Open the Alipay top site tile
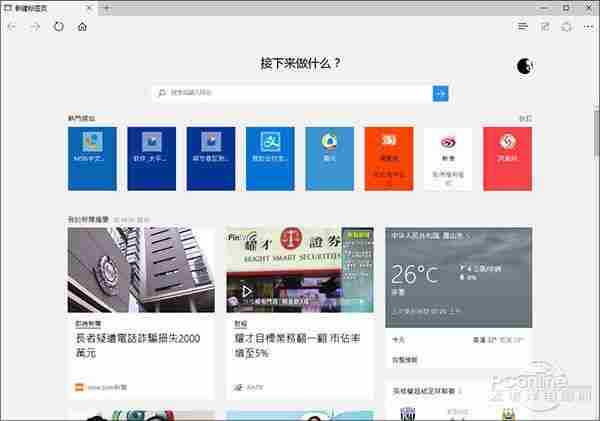The width and height of the screenshot is (600, 421). [270, 158]
